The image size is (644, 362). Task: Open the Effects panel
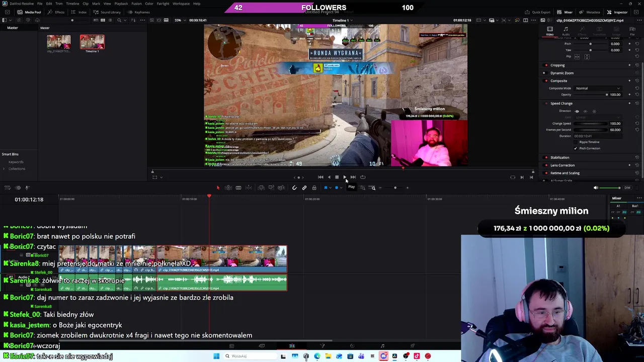click(56, 12)
